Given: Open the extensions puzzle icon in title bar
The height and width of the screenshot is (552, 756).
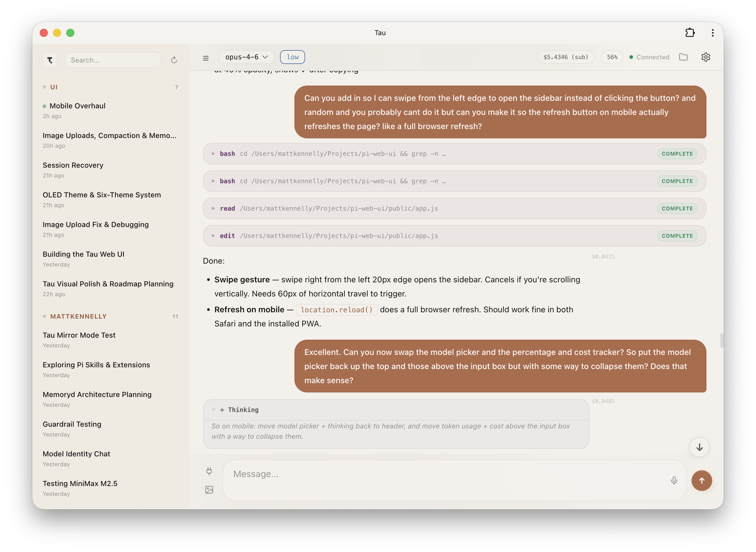Looking at the screenshot, I should coord(690,33).
